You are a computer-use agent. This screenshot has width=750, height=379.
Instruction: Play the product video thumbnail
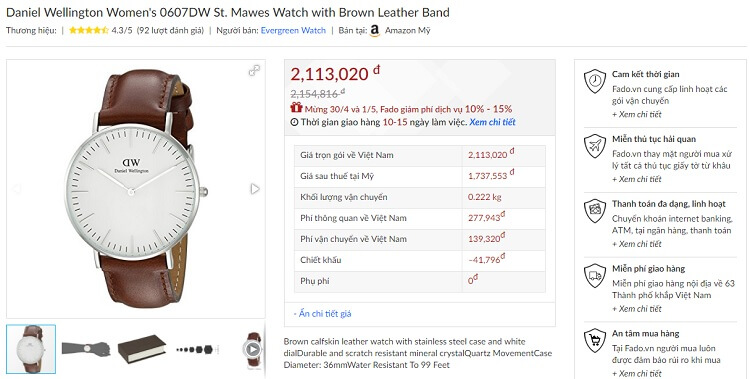[253, 349]
